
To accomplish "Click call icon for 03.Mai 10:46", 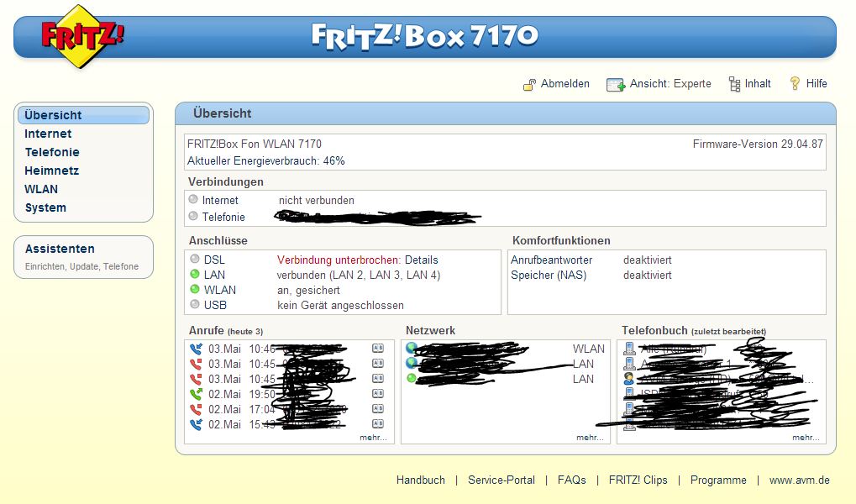I will 196,349.
